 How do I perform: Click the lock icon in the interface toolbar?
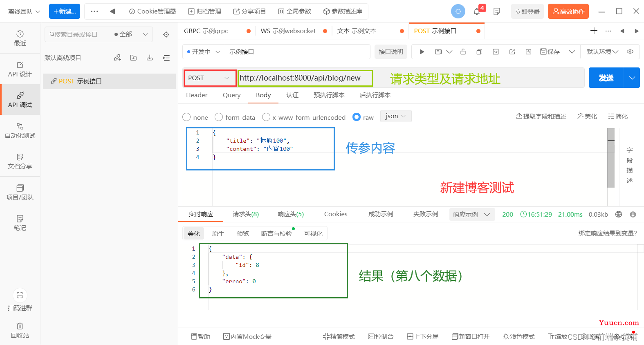coord(463,52)
